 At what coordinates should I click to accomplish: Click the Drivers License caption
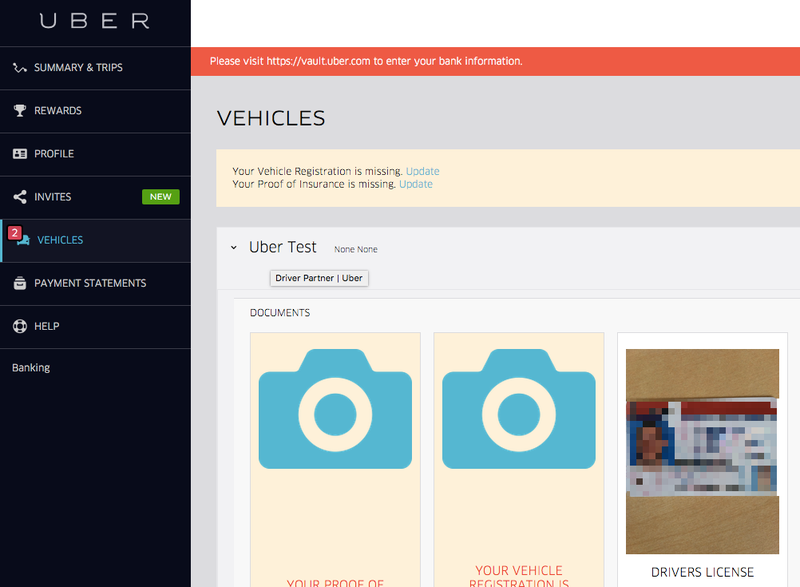(x=703, y=572)
